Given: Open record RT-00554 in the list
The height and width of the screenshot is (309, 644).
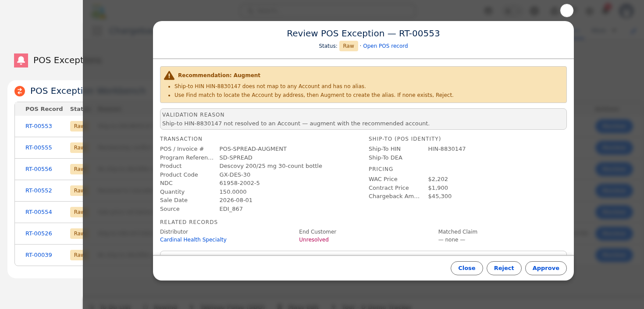Looking at the screenshot, I should click(39, 212).
